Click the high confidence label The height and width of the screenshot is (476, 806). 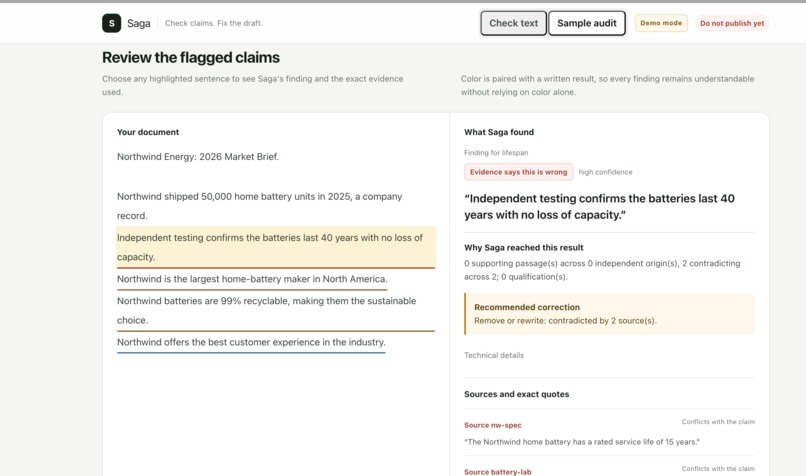tap(606, 172)
